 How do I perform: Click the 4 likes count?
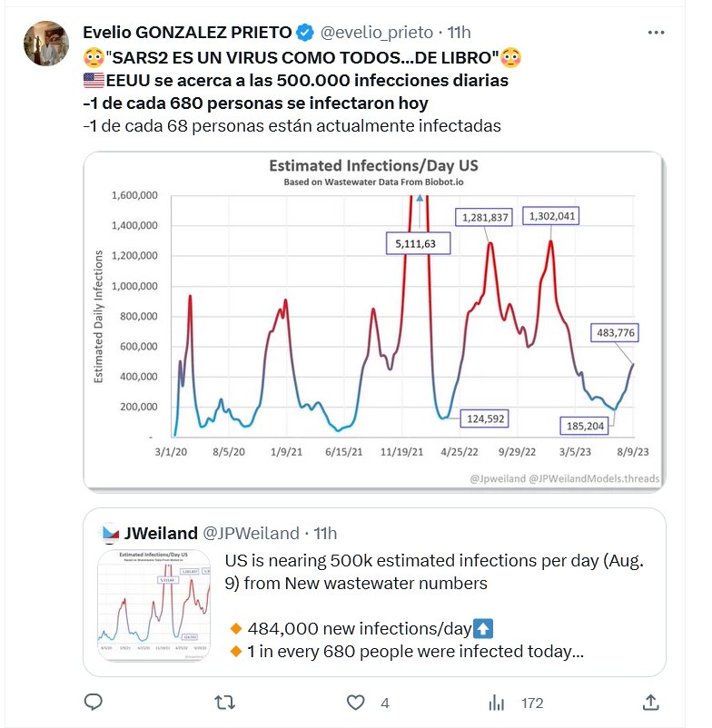tap(385, 703)
